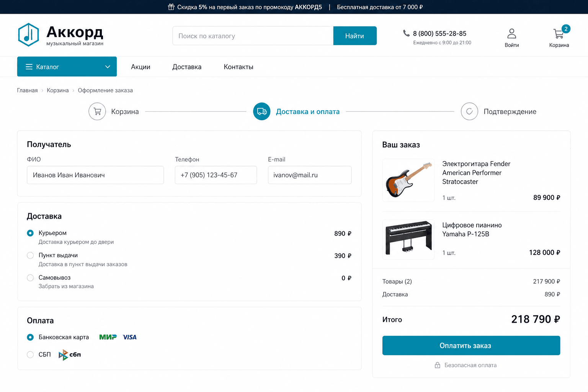Click the delivery truck step icon
This screenshot has width=588, height=392.
tap(262, 111)
